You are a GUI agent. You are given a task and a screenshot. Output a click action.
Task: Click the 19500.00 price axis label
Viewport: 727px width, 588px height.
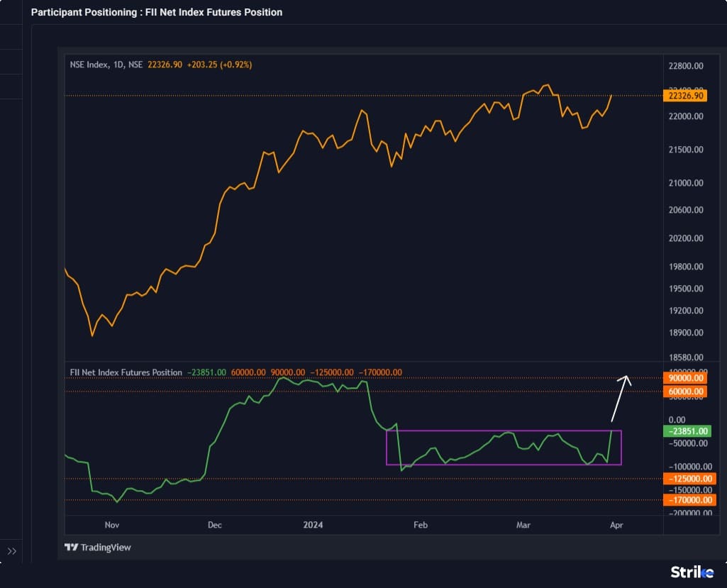tap(686, 289)
